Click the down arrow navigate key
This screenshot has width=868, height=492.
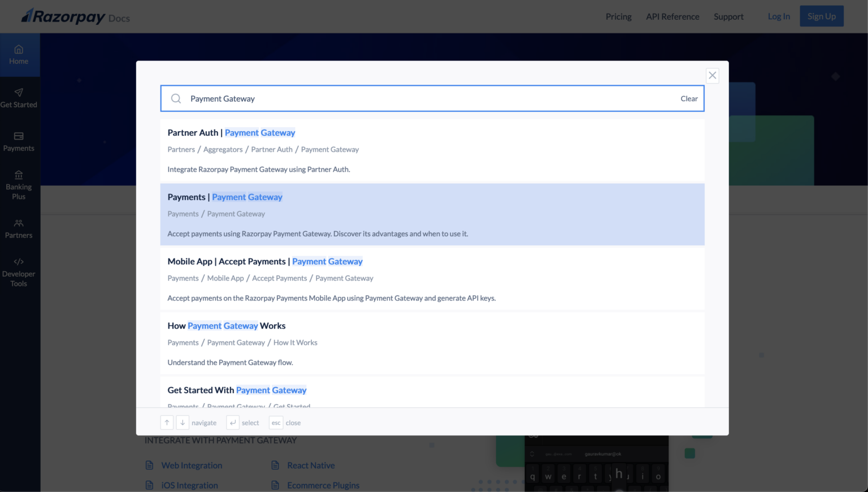pos(183,423)
